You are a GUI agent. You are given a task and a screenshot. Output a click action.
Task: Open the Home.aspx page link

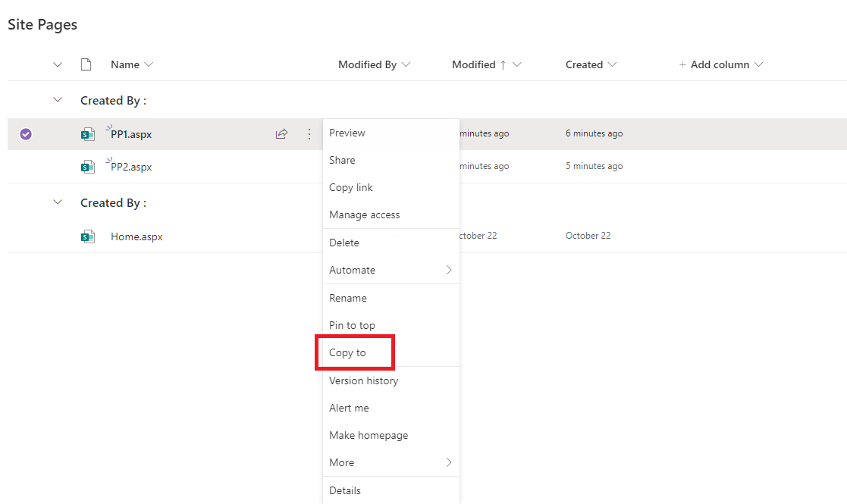coord(136,236)
